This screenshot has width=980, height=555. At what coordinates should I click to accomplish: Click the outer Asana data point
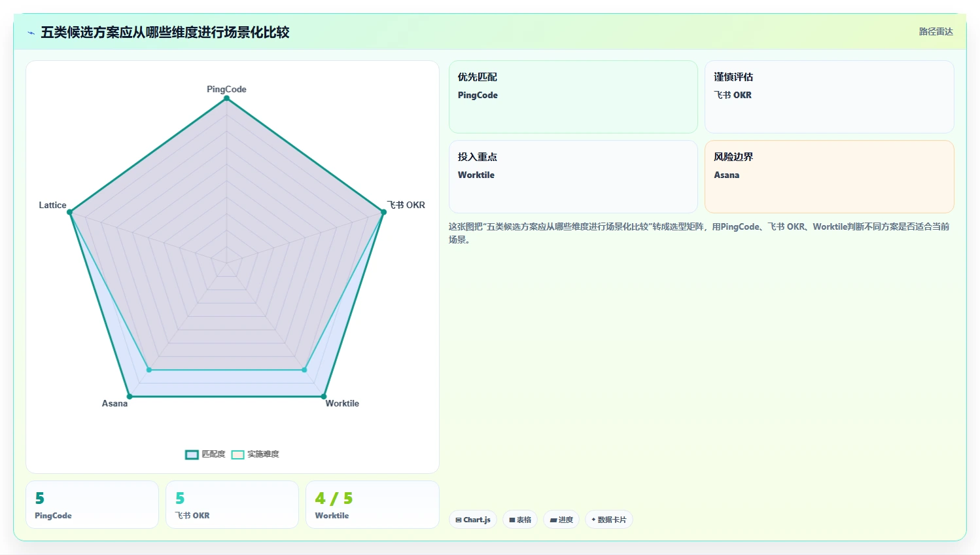click(130, 397)
